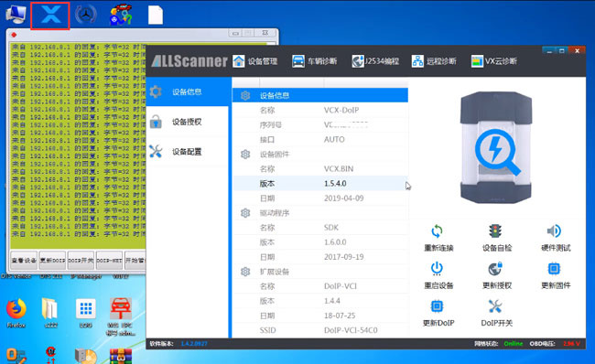595x364 pixels.
Task: Open the VX云诊断 tab
Action: click(494, 61)
